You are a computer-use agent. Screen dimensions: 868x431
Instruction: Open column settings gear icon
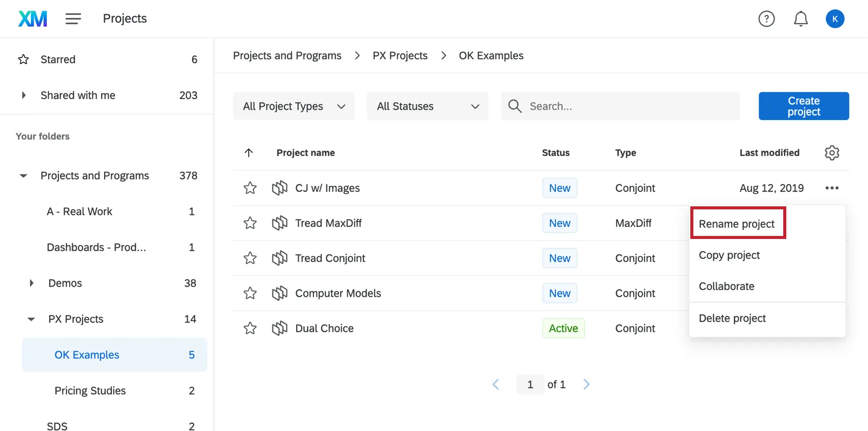pos(832,153)
